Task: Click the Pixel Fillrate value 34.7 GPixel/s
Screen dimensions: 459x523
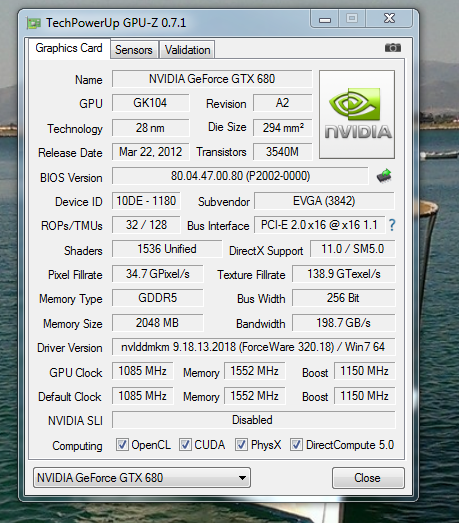Action: [x=157, y=274]
